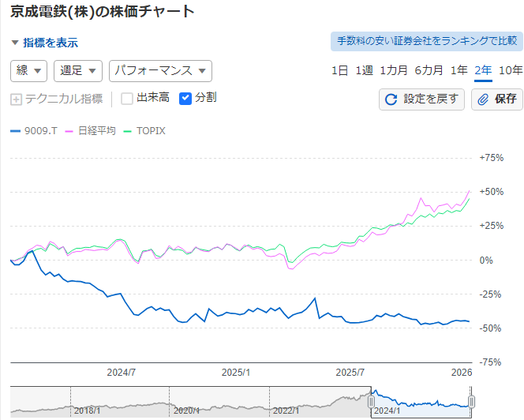Open the 手数料の安い証券会社 ranking link
Viewport: 524px width, 420px height.
(427, 41)
